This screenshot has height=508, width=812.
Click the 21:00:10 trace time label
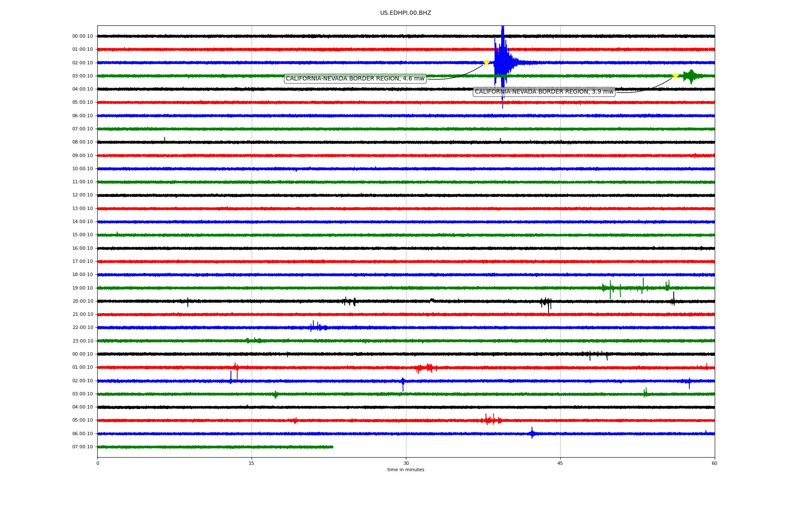pos(82,314)
